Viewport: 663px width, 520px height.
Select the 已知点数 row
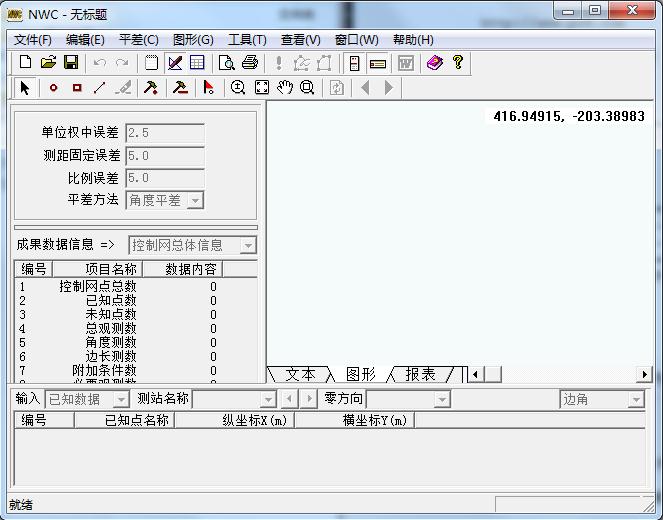135,301
